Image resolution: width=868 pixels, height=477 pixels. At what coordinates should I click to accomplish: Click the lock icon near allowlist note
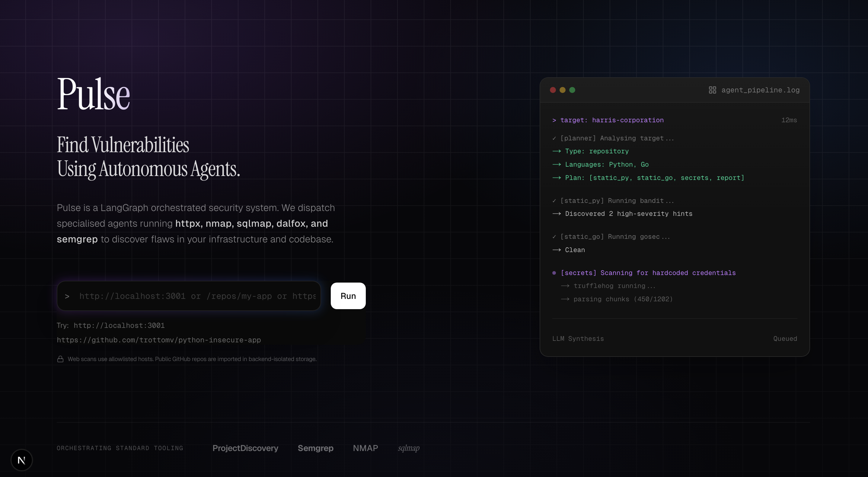coord(60,359)
